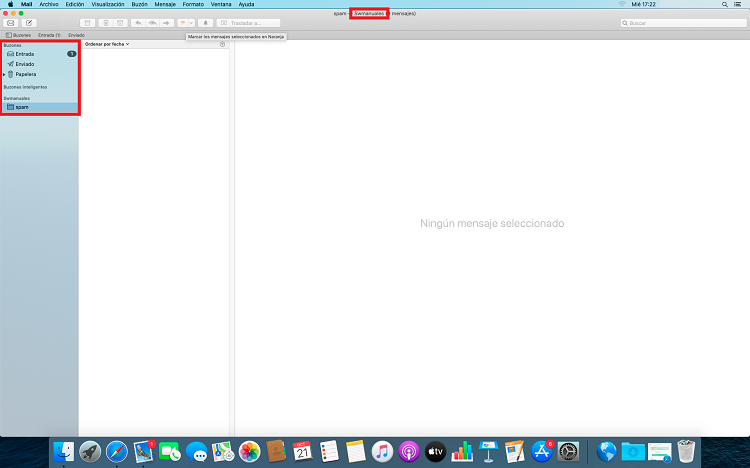Open Reminders from the Dock
This screenshot has width=750, height=468.
coord(329,451)
